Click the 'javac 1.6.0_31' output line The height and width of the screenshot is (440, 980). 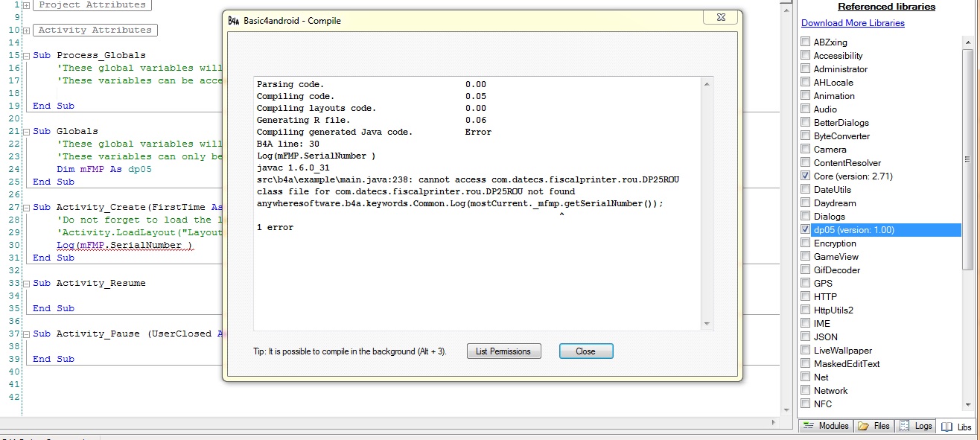click(293, 168)
